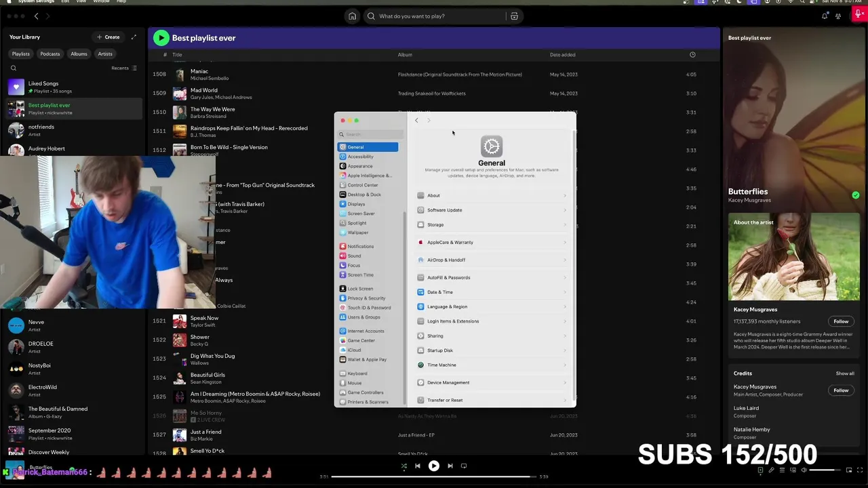The width and height of the screenshot is (868, 488).
Task: Mute with the Spotify speaker icon
Action: 804,470
